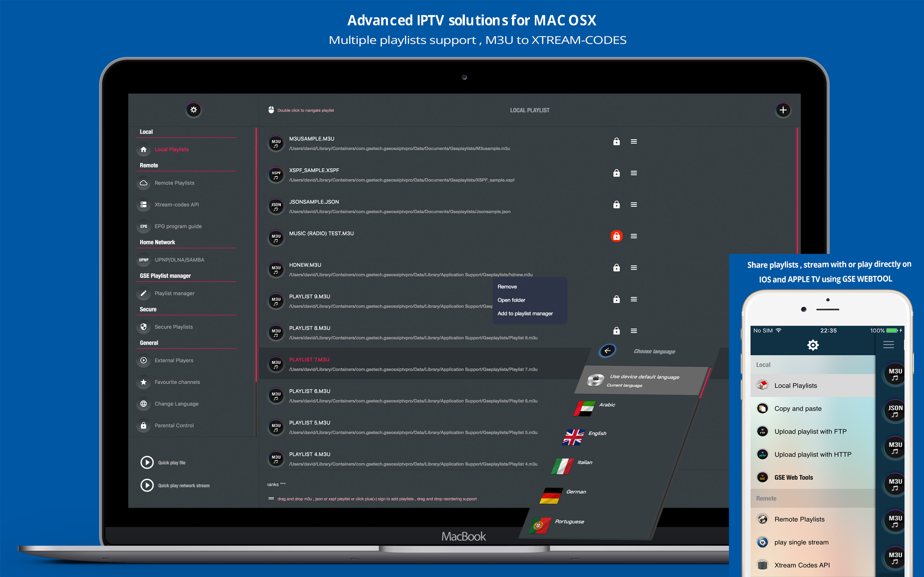Click the EPG program guide sidebar icon
The width and height of the screenshot is (924, 577).
[x=145, y=226]
